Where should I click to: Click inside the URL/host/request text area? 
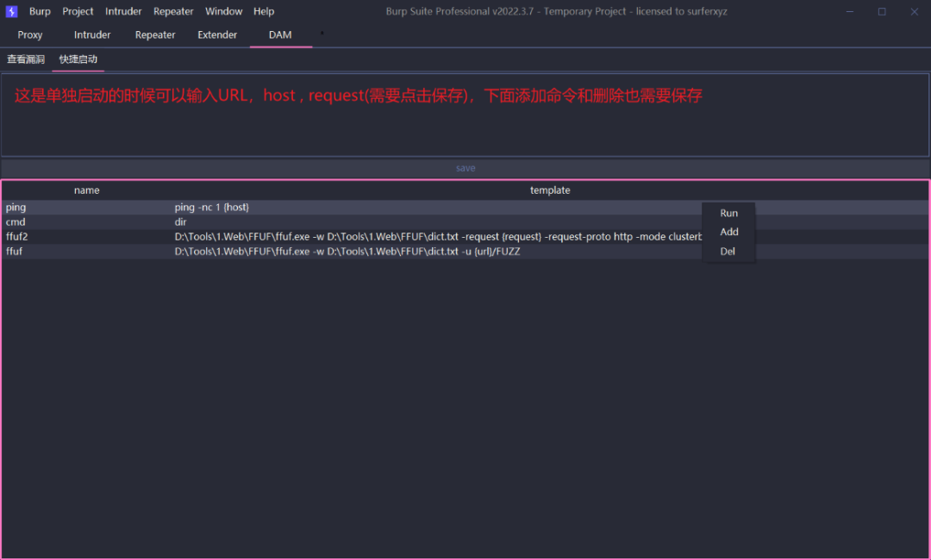465,115
